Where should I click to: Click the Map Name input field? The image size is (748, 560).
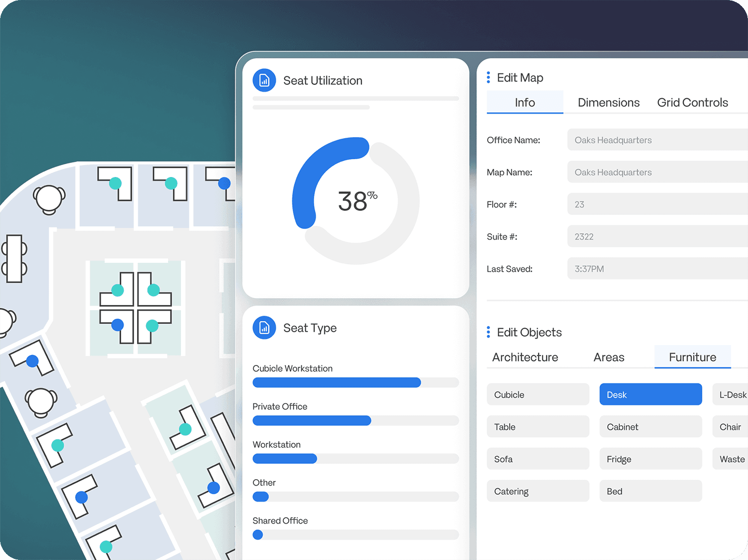658,172
